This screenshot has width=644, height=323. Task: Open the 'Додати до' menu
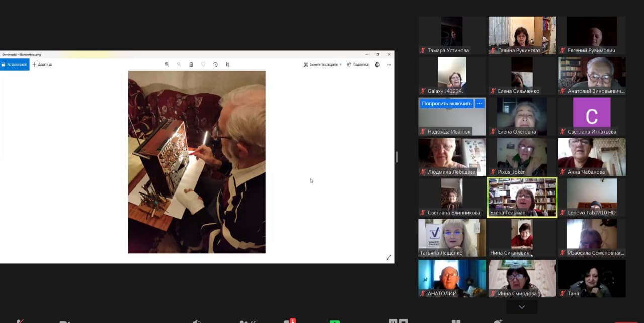43,64
